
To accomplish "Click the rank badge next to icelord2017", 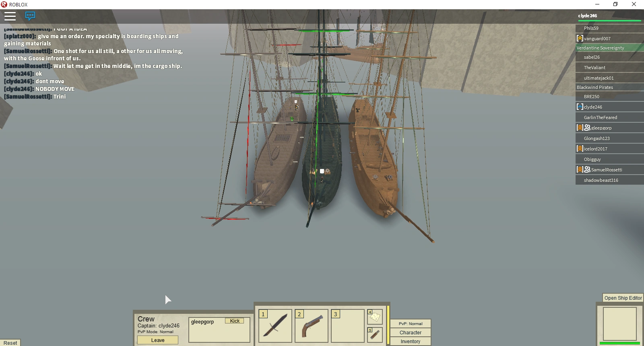I will click(x=580, y=148).
